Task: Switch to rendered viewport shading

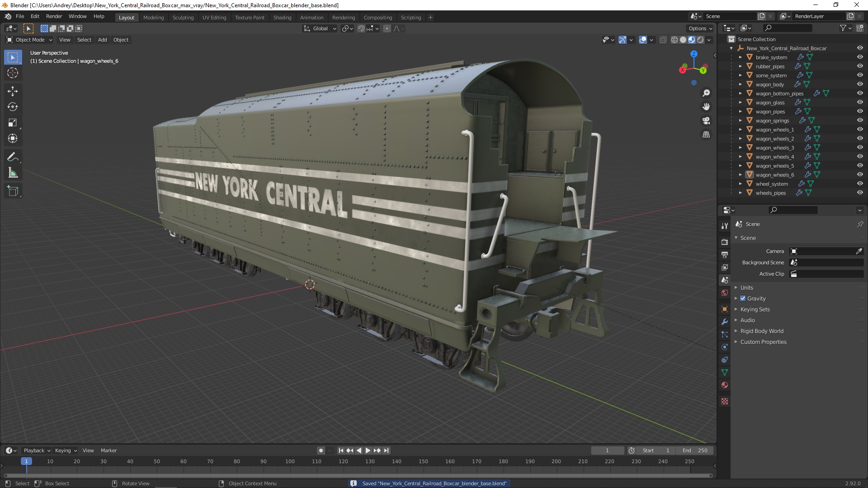Action: click(700, 40)
